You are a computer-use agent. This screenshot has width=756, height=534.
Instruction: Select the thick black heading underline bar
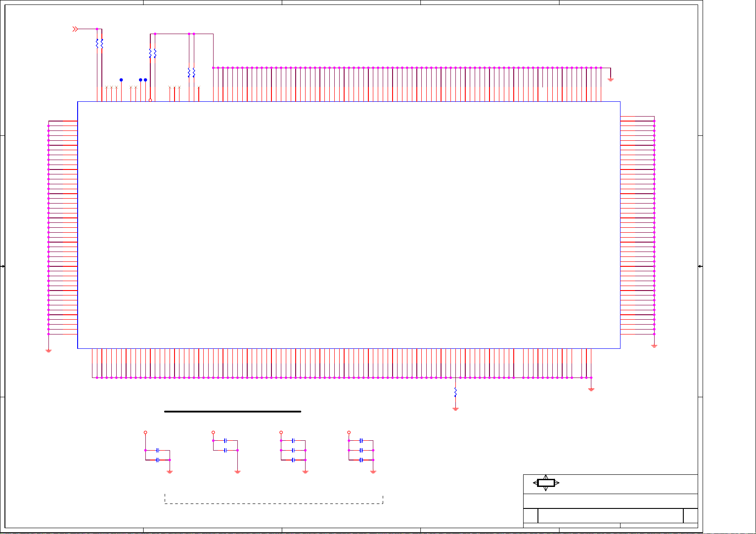tap(232, 411)
